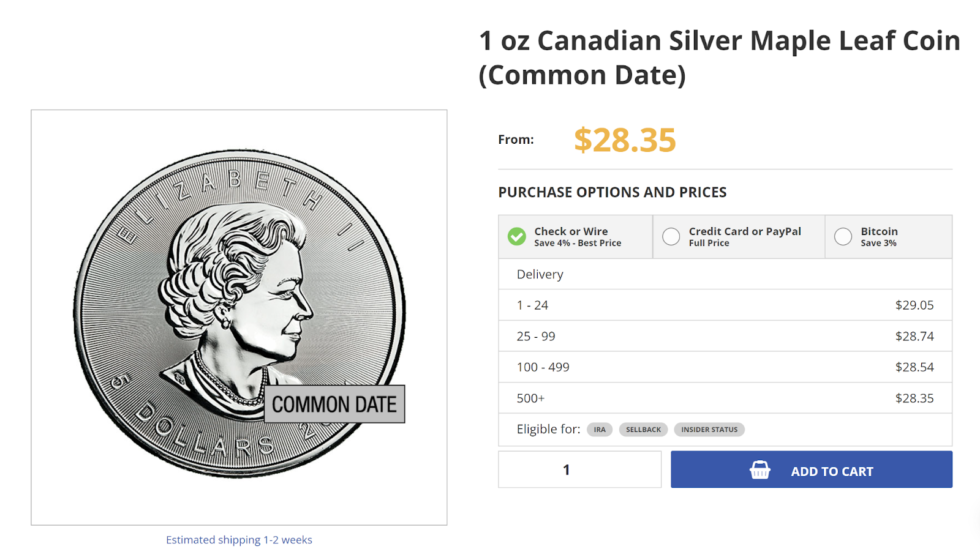Click the INSIDER STATUS badge
This screenshot has height=552, width=980.
pyautogui.click(x=709, y=430)
